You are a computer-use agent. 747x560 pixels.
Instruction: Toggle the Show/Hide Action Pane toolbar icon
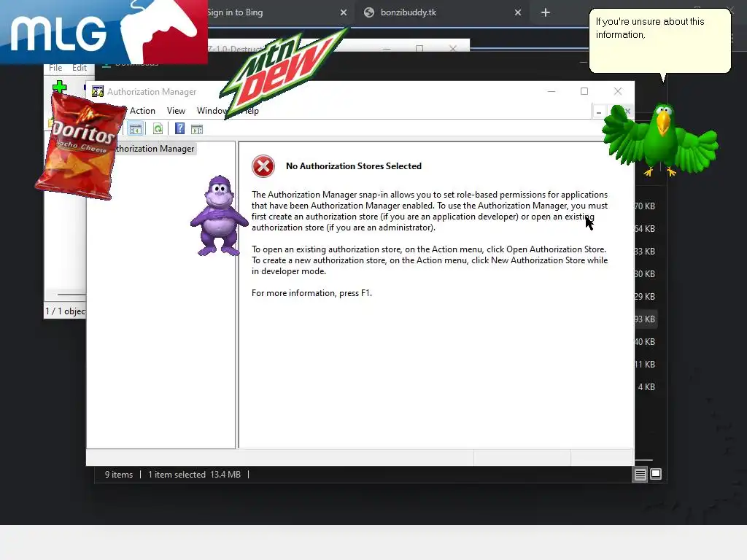coord(197,129)
